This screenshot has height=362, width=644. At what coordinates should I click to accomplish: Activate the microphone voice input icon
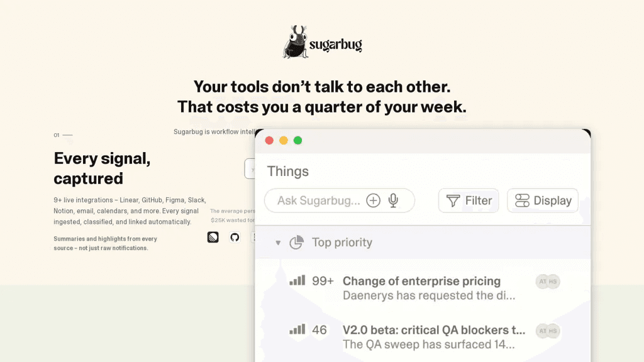coord(393,200)
